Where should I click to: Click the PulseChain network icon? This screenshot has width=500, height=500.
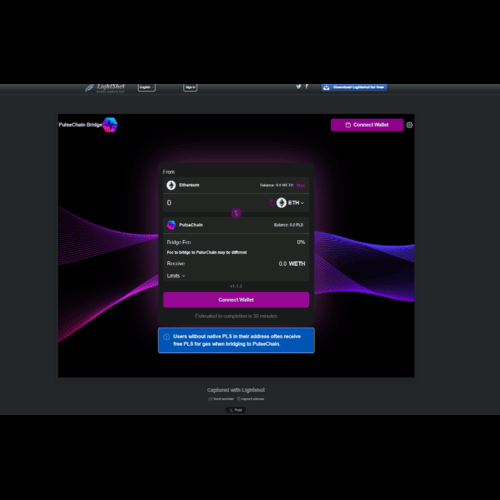tap(171, 225)
